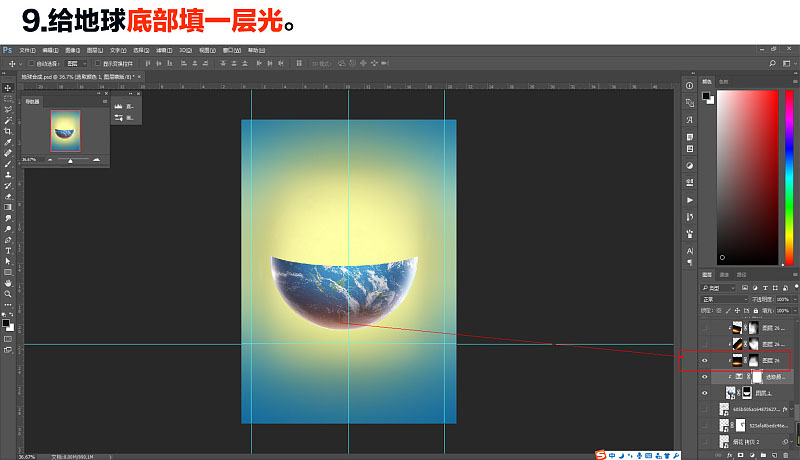
Task: Click the rainbow hue slider strip
Action: 789,177
